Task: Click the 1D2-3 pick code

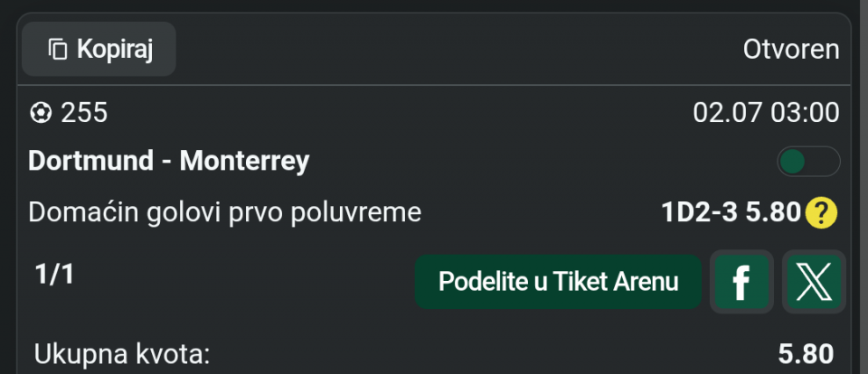Action: pos(699,212)
